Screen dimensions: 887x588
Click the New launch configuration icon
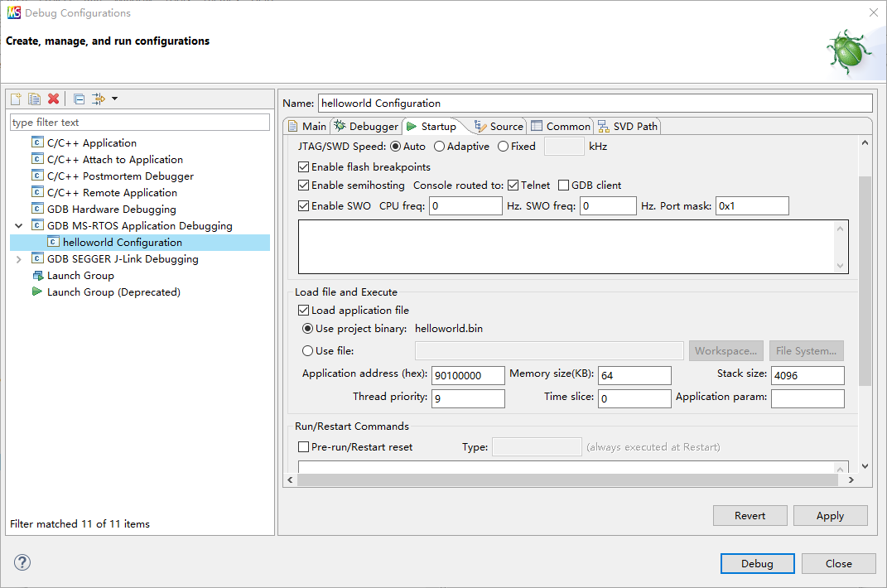tap(16, 99)
